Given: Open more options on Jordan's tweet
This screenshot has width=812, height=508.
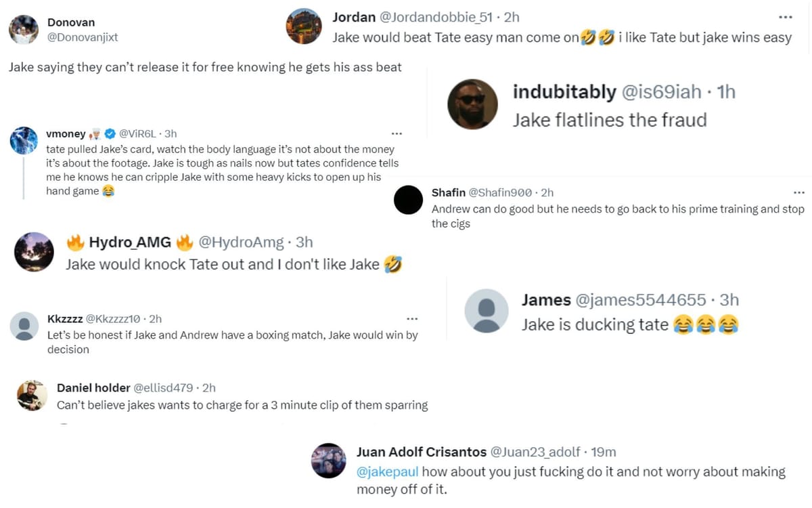Looking at the screenshot, I should point(785,17).
